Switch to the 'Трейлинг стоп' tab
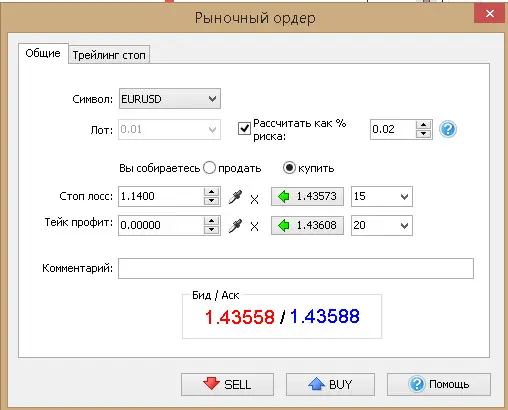Image resolution: width=508 pixels, height=410 pixels. [109, 55]
